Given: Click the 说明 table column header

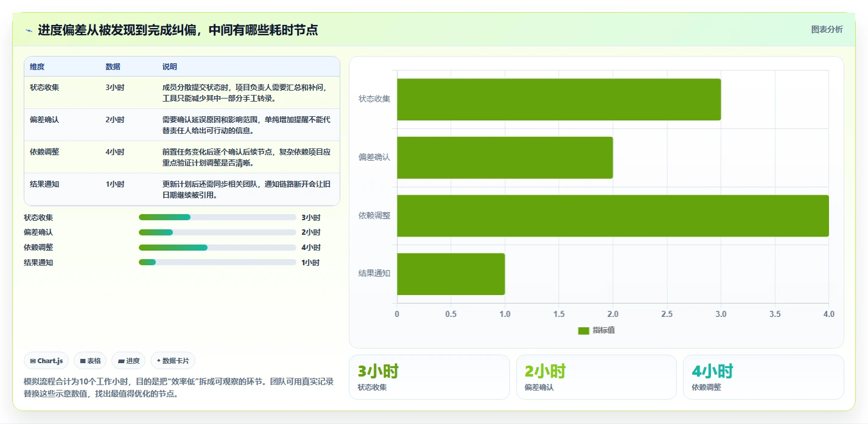Looking at the screenshot, I should coord(170,67).
